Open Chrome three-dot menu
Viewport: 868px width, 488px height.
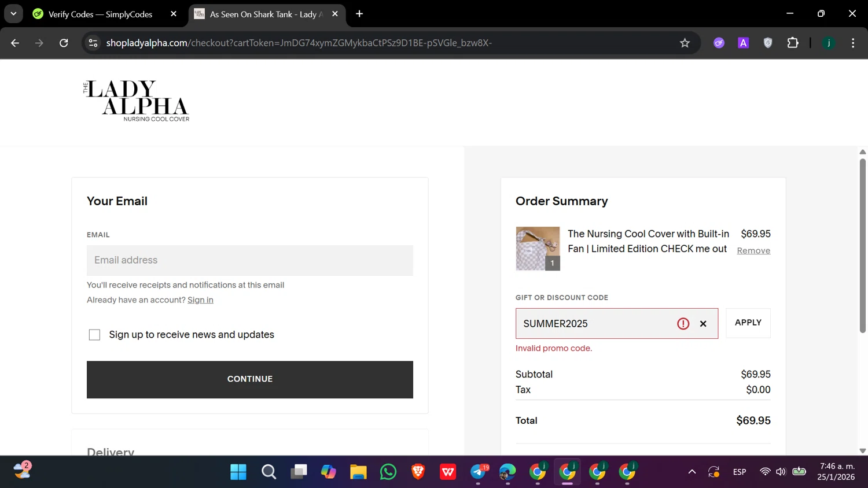(x=853, y=43)
